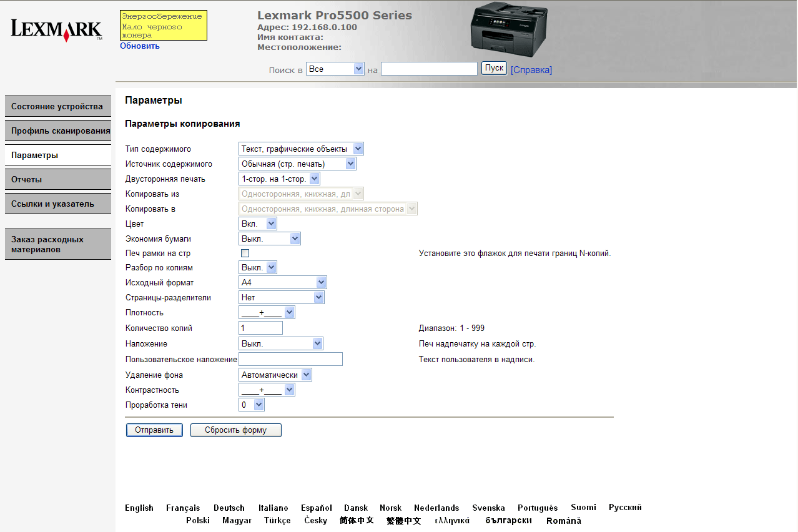798x532 pixels.
Task: Switch language to Norsk
Action: click(x=391, y=508)
